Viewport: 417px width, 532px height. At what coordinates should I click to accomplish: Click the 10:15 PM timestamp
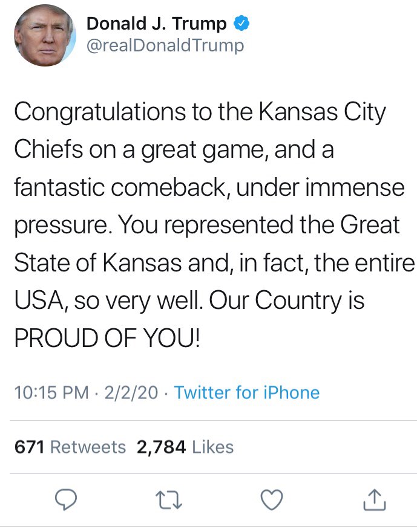(51, 392)
